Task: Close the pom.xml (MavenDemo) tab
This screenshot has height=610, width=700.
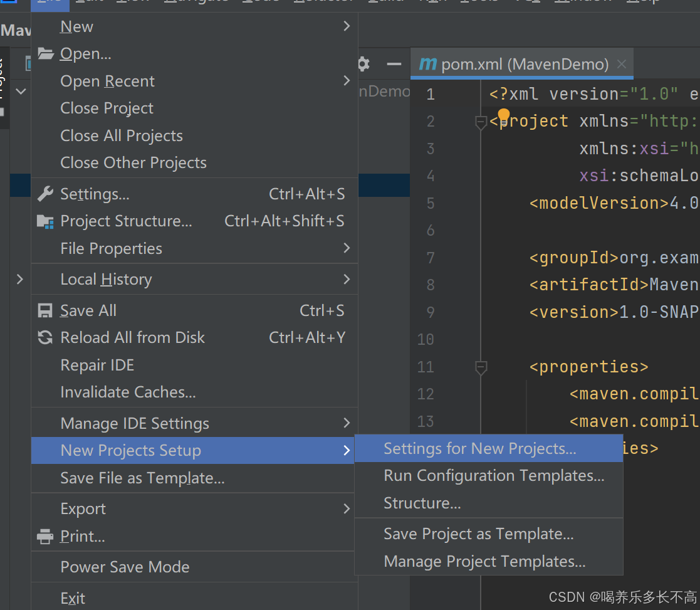Action: click(622, 65)
